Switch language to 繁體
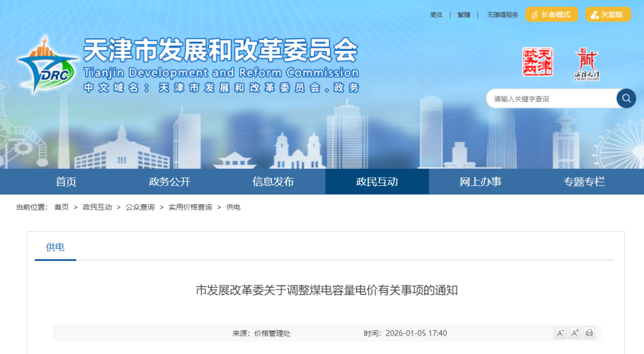Image resolution: width=644 pixels, height=354 pixels. pos(464,15)
